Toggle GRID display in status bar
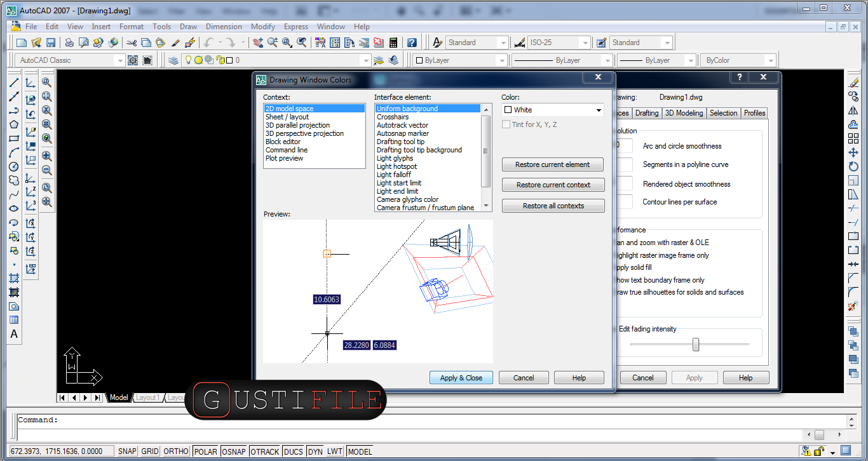The height and width of the screenshot is (461, 868). 150,451
